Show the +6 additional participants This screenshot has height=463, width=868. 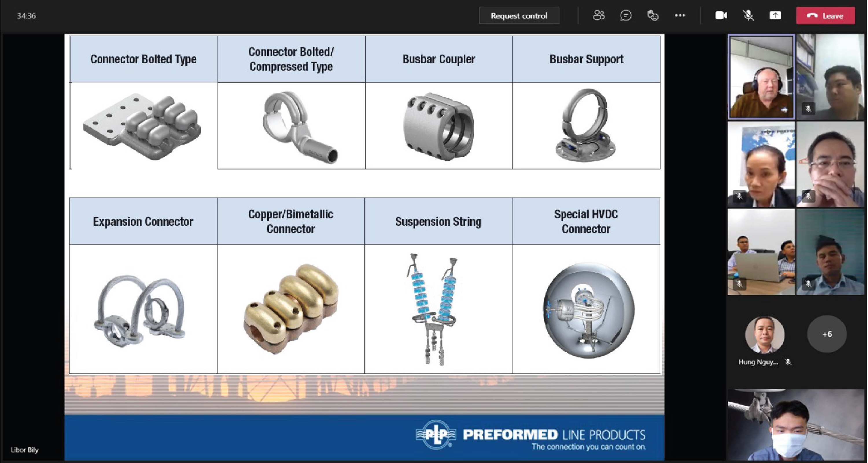coord(827,334)
